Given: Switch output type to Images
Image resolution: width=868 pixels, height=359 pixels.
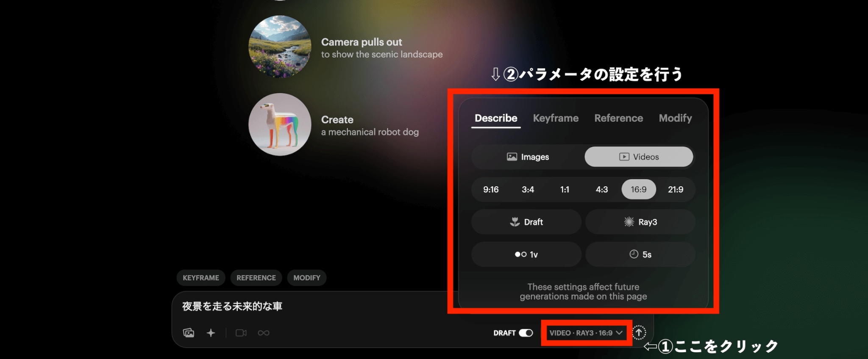Looking at the screenshot, I should point(528,157).
